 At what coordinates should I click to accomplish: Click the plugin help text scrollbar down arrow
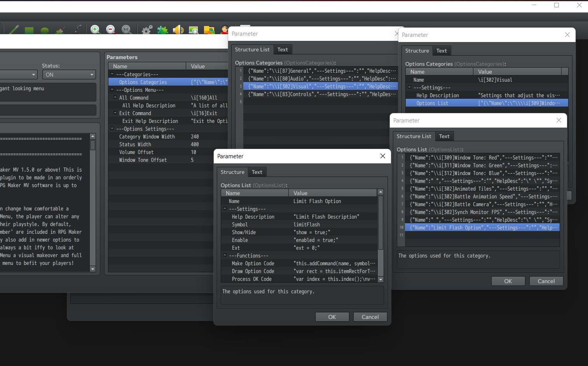point(92,269)
